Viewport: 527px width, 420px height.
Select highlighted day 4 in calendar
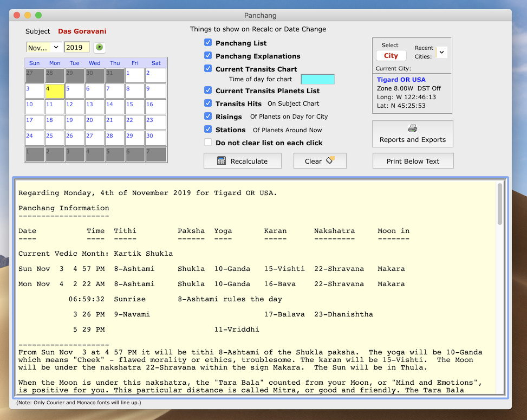(55, 91)
